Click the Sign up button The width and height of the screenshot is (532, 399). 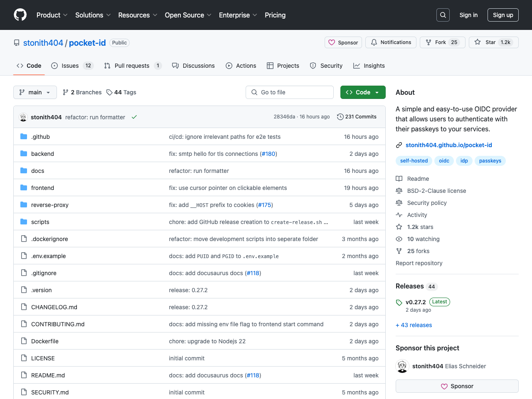[503, 15]
